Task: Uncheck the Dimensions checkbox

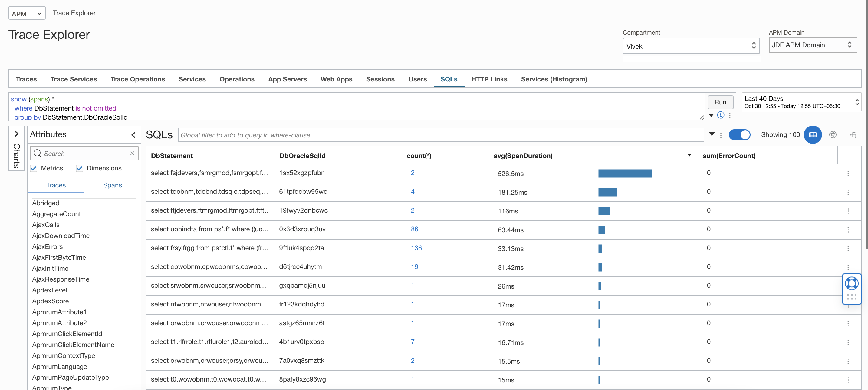Action: [80, 168]
